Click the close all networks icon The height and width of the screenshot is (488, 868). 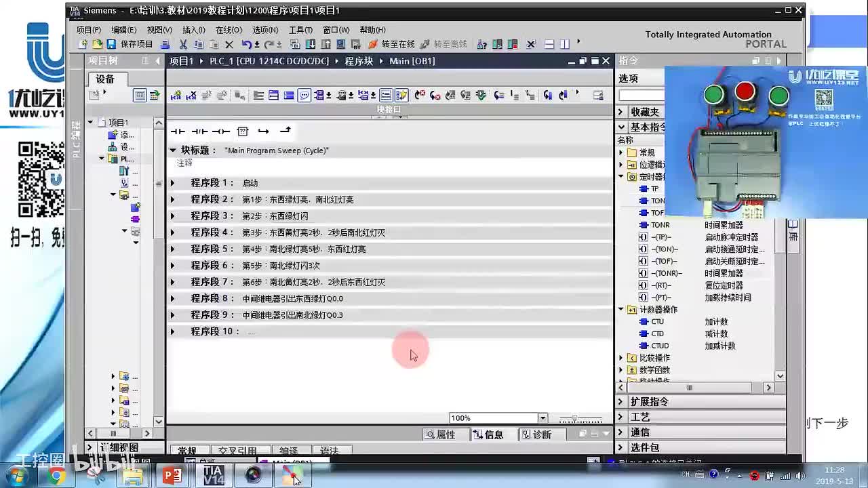click(289, 96)
